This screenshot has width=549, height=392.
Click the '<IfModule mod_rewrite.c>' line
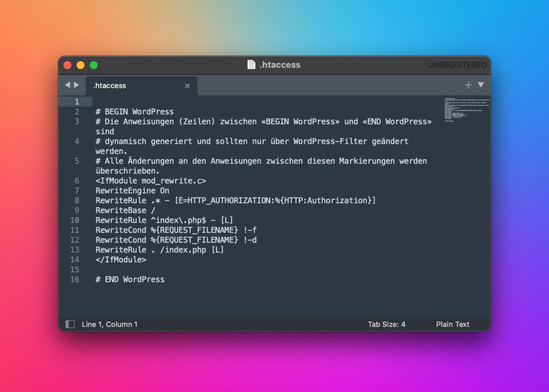[x=151, y=181]
